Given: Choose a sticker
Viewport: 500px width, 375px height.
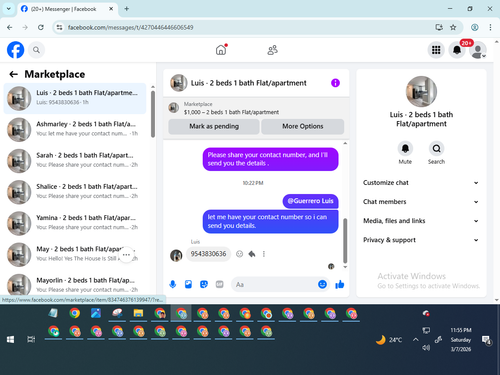Looking at the screenshot, I should coord(204,284).
